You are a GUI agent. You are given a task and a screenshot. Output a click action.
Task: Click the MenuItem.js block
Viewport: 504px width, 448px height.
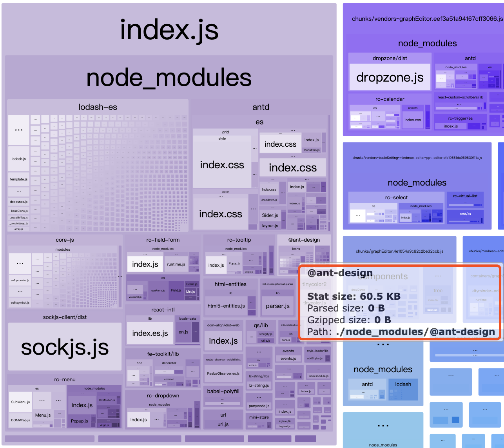(311, 150)
